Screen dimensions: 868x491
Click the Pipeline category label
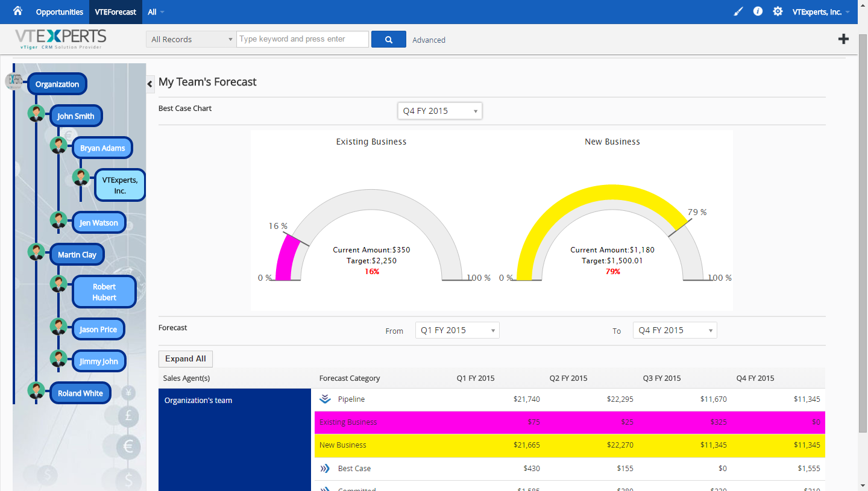(351, 399)
